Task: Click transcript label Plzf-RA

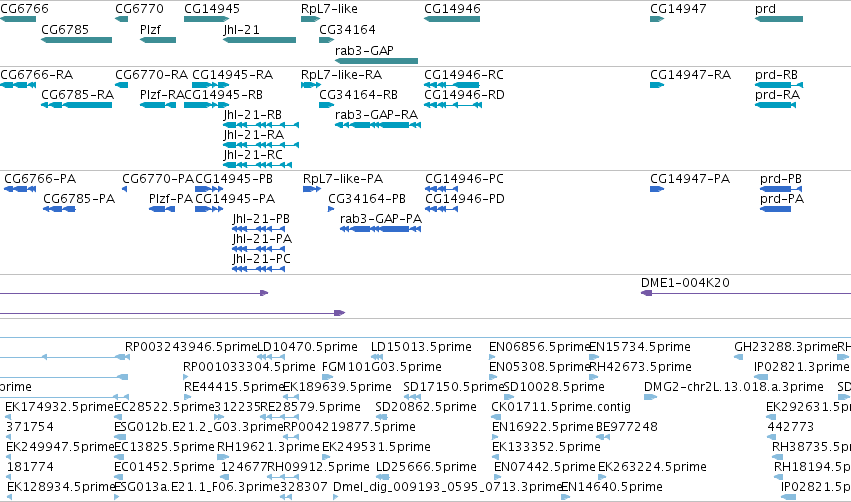Action: pos(162,95)
